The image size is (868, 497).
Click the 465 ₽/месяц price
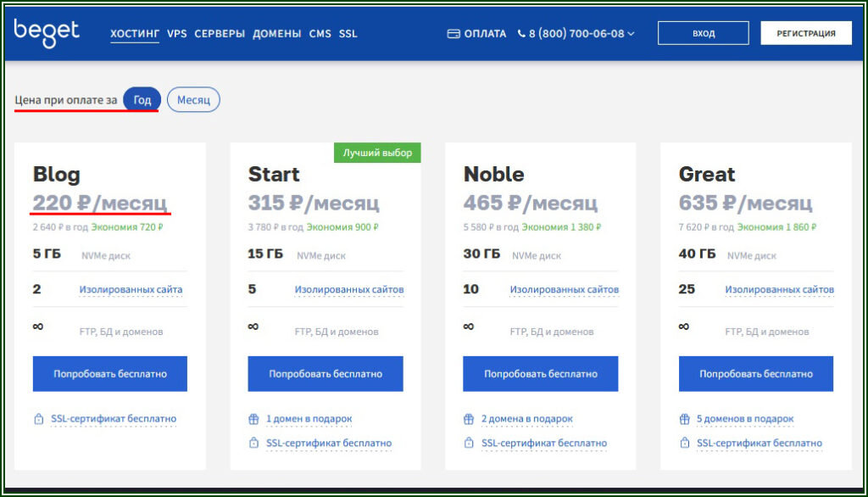pyautogui.click(x=531, y=203)
